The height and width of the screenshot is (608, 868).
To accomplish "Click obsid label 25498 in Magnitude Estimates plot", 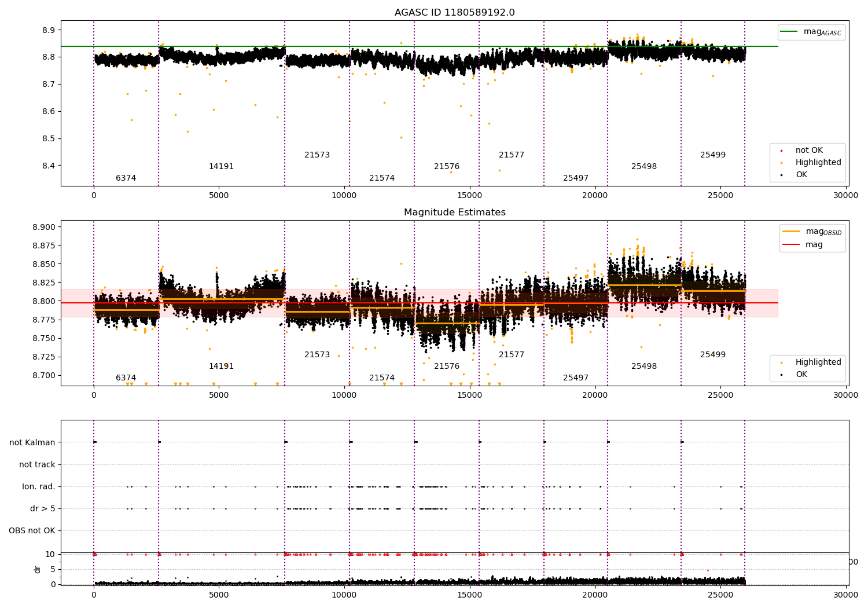I will pyautogui.click(x=644, y=367).
